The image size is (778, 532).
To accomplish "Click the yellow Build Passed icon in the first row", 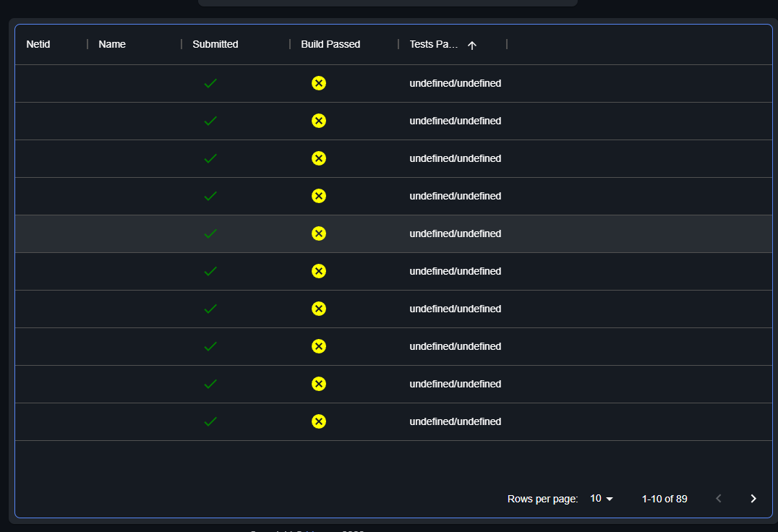I will [319, 83].
